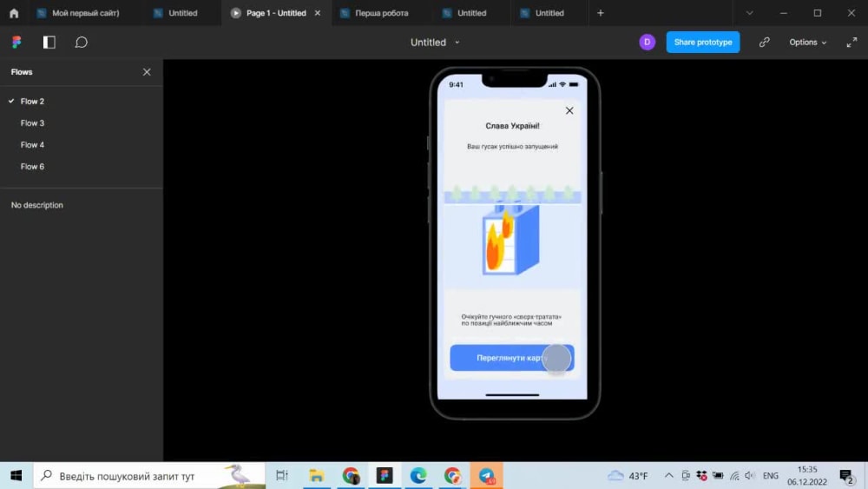The width and height of the screenshot is (868, 489).
Task: Open the tab list chevron in the title bar
Action: point(750,13)
